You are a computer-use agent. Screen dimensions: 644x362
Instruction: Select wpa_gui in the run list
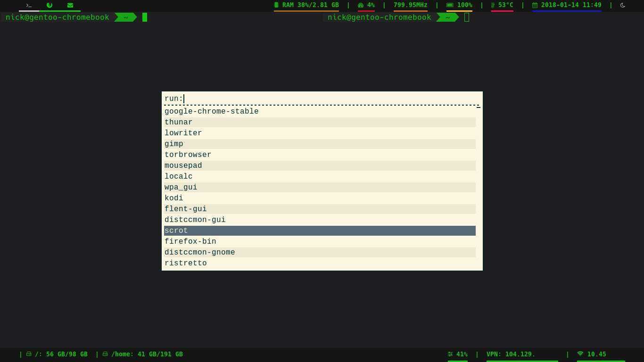point(320,187)
